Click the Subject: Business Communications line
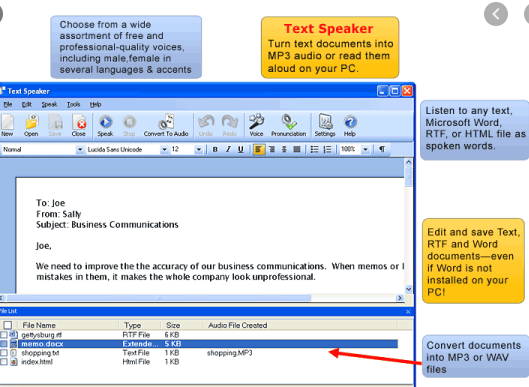 click(x=107, y=225)
